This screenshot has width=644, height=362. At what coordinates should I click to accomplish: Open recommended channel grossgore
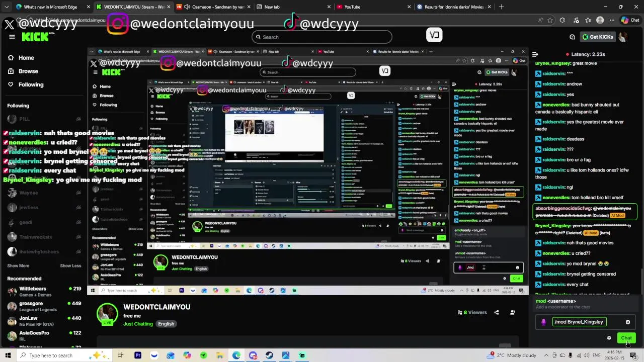pyautogui.click(x=44, y=306)
